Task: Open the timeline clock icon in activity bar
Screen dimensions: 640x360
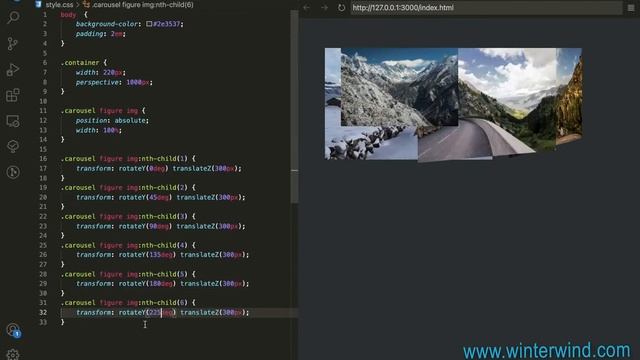Action: coord(13,172)
